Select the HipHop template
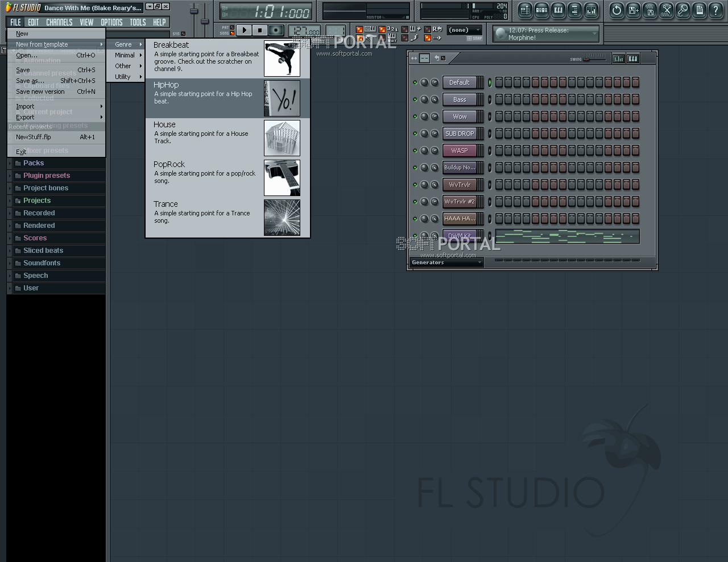 pyautogui.click(x=227, y=98)
